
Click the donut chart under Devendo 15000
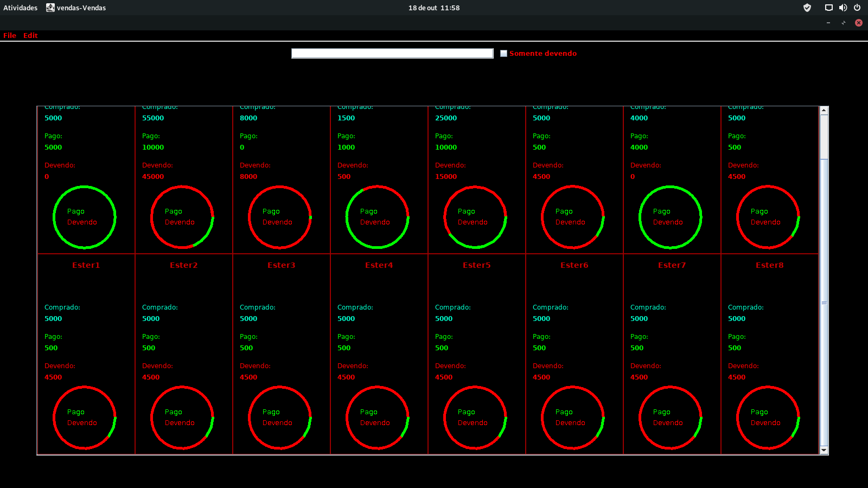click(475, 217)
